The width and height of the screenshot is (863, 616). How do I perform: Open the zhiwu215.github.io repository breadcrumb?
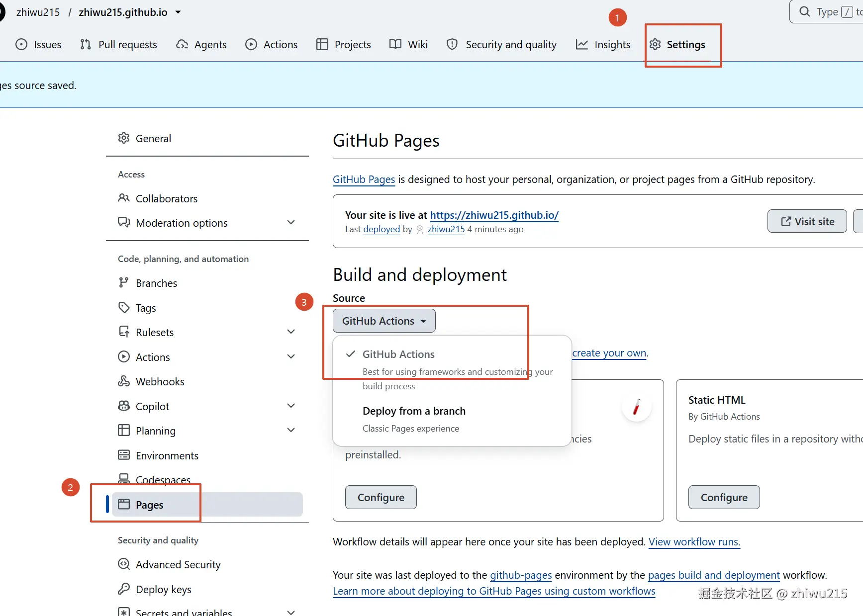[x=123, y=12]
